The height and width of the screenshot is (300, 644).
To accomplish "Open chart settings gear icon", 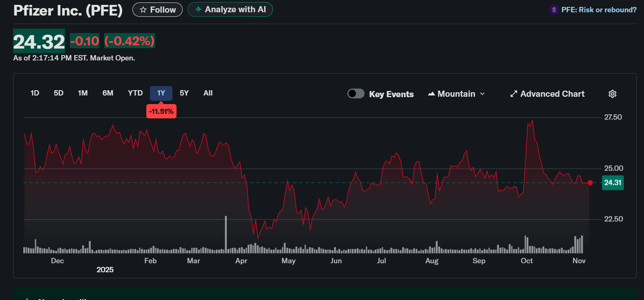I will point(612,94).
